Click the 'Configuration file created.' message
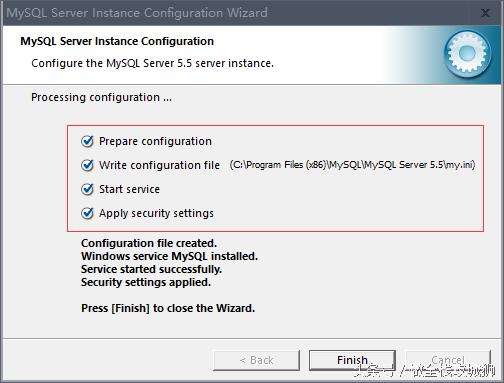504x383 pixels. (x=149, y=243)
